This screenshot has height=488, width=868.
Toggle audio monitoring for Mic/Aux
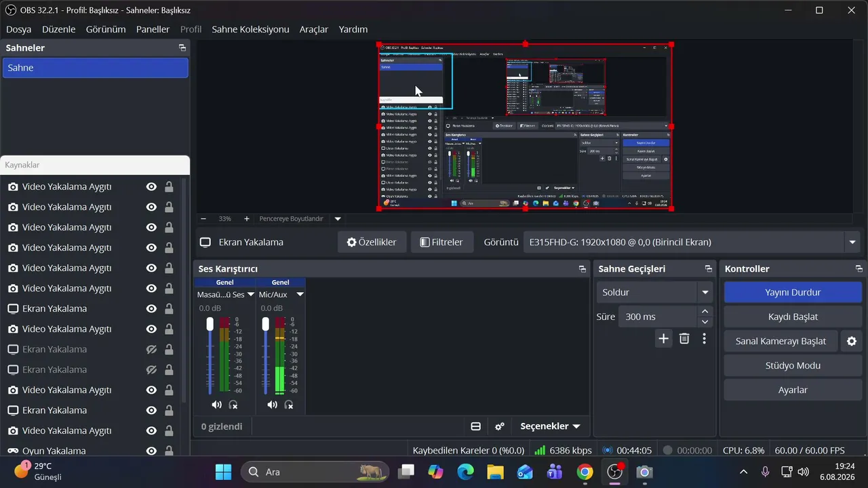pyautogui.click(x=289, y=405)
